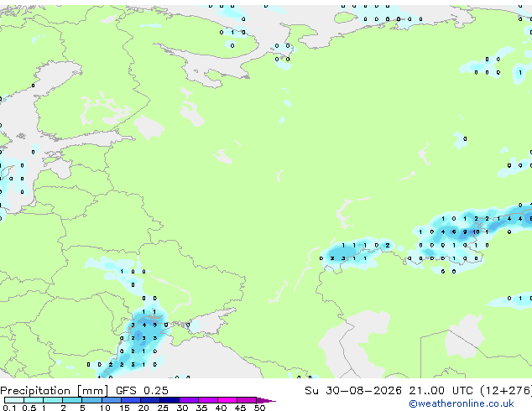Click the '35' legend scale label
This screenshot has height=411, width=532.
pos(201,408)
